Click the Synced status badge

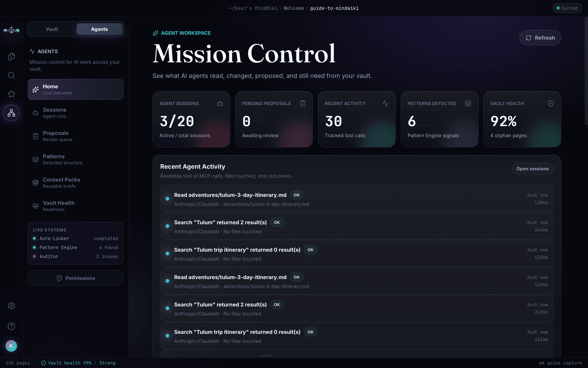point(567,8)
